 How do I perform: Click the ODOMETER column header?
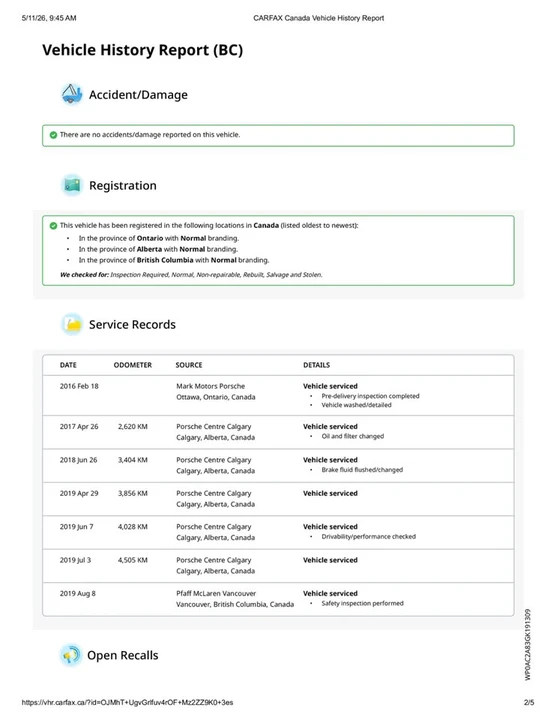(x=133, y=365)
